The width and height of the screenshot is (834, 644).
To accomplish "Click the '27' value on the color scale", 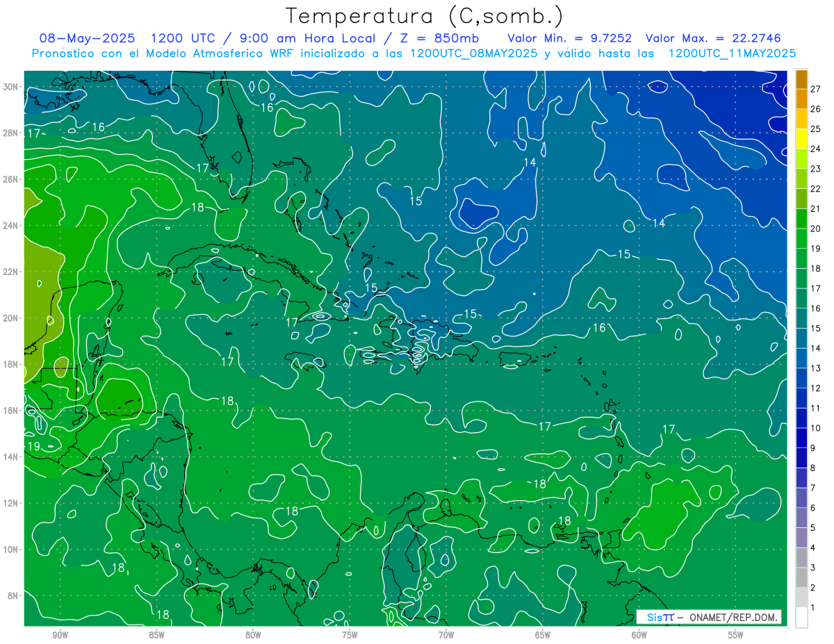I will coord(815,88).
